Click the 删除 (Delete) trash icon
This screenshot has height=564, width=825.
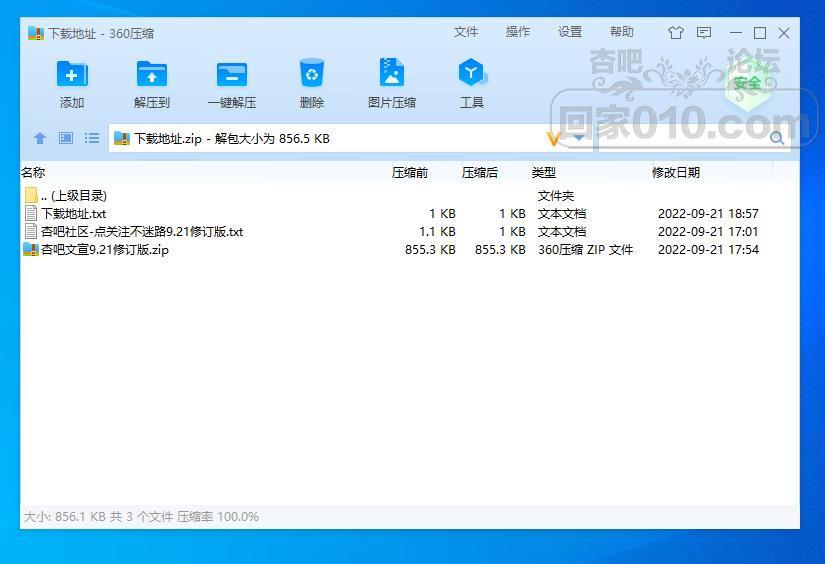pos(312,73)
